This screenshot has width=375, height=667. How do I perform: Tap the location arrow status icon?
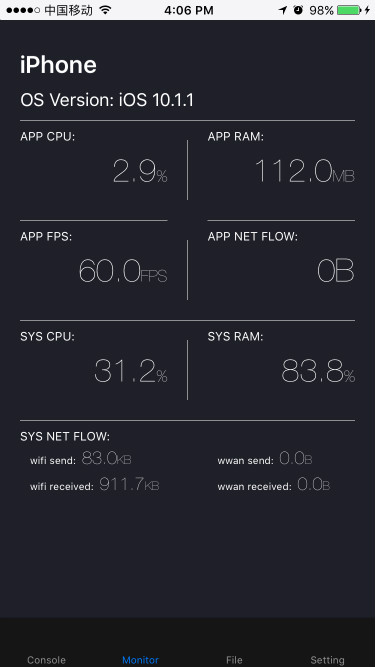(x=283, y=10)
